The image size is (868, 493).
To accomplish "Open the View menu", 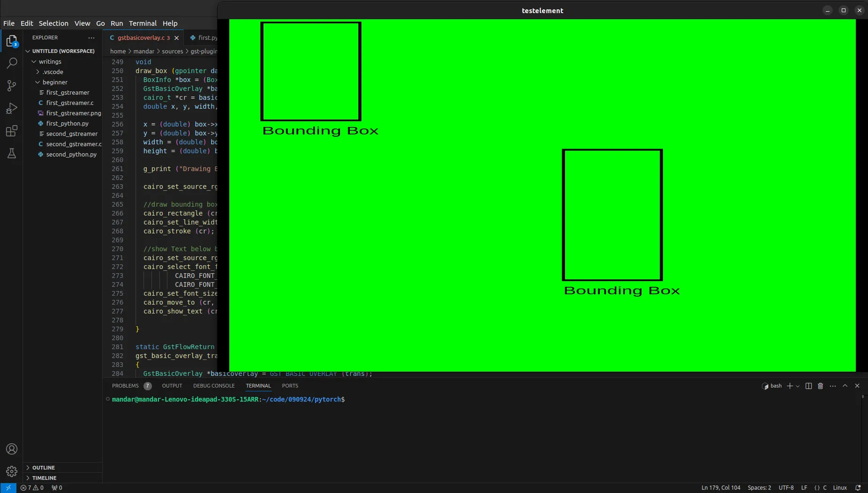I will pos(82,23).
